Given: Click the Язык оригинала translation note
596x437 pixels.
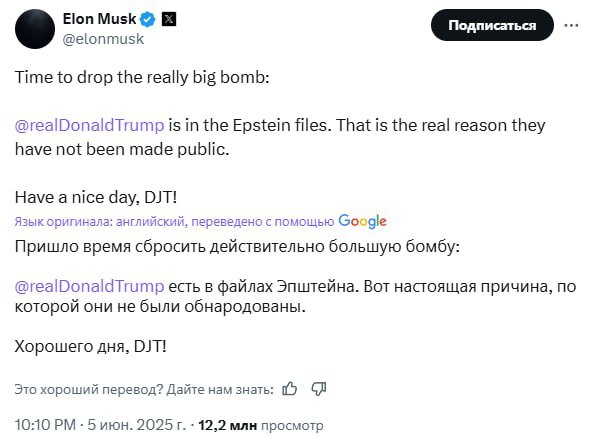Looking at the screenshot, I should click(x=174, y=221).
